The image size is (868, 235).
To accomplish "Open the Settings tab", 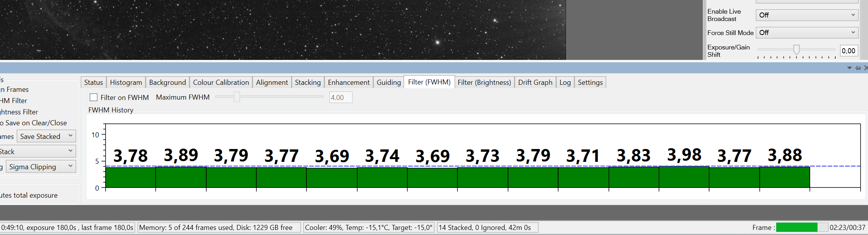I will [590, 82].
